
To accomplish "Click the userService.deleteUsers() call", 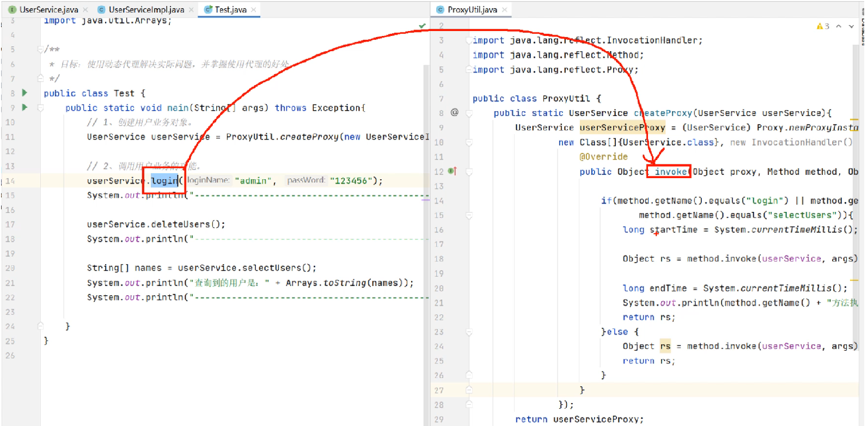I will [x=156, y=224].
